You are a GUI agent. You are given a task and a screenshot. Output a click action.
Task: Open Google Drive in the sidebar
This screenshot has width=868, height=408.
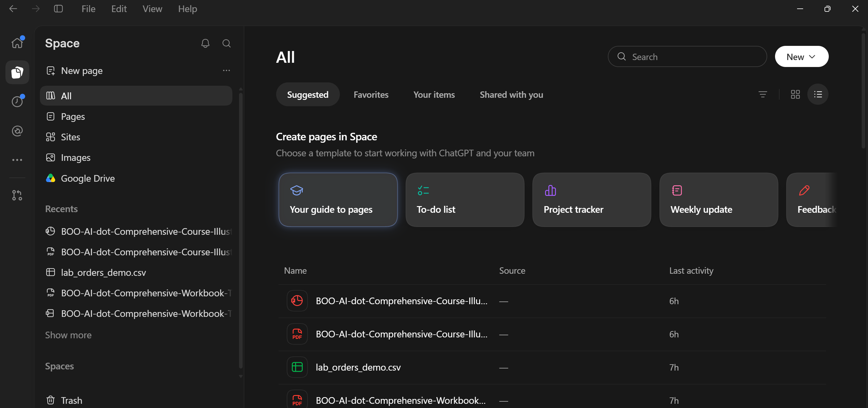point(136,178)
